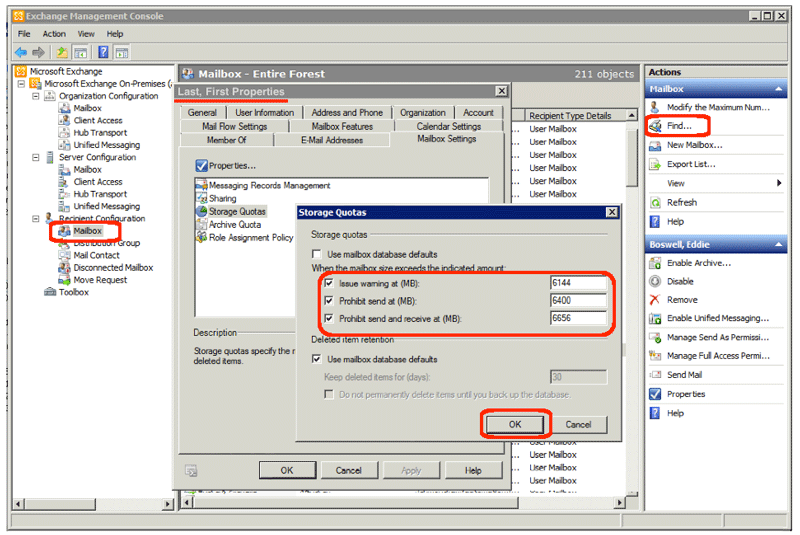Select Disconnected Mailbox tree node

(x=113, y=268)
